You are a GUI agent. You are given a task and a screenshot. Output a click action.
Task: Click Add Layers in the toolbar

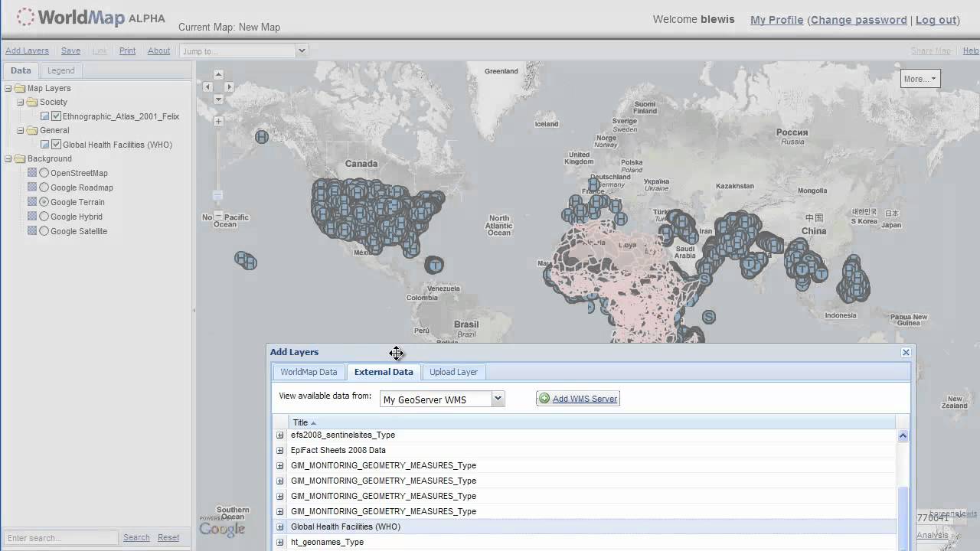[27, 51]
